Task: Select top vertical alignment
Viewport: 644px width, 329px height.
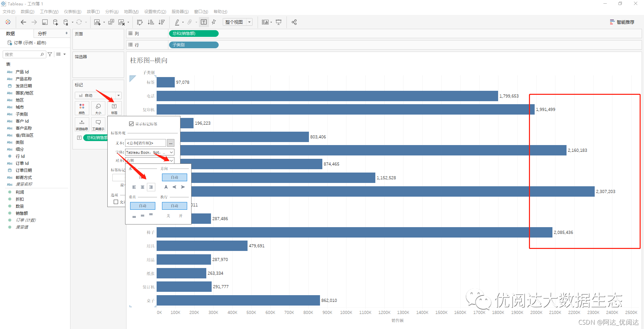Action: click(151, 215)
